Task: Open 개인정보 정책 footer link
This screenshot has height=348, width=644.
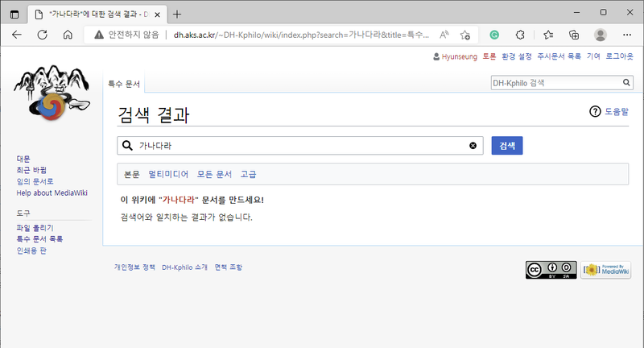Action: pyautogui.click(x=134, y=267)
